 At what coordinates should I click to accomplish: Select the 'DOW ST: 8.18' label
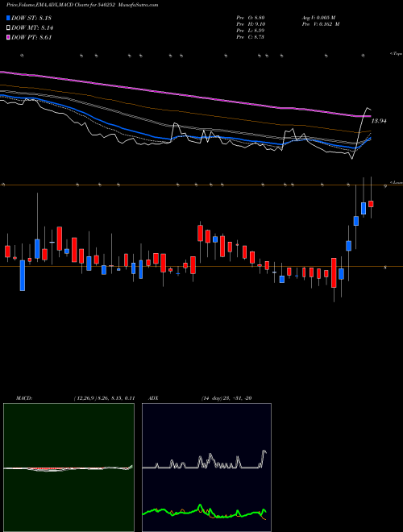31,18
